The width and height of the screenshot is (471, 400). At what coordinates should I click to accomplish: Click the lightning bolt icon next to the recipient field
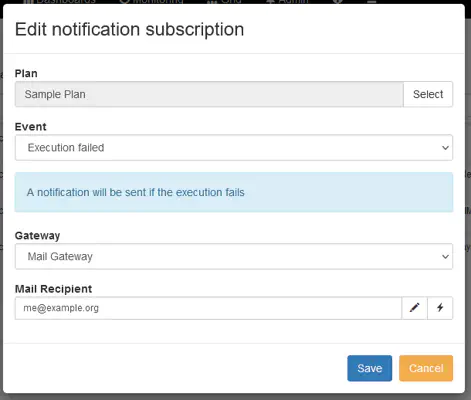440,308
